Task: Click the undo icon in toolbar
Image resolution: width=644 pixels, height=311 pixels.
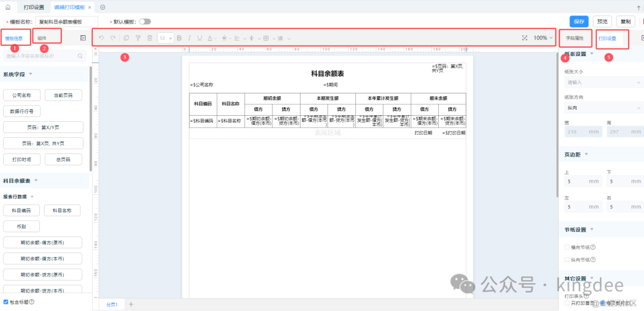Action: [101, 38]
